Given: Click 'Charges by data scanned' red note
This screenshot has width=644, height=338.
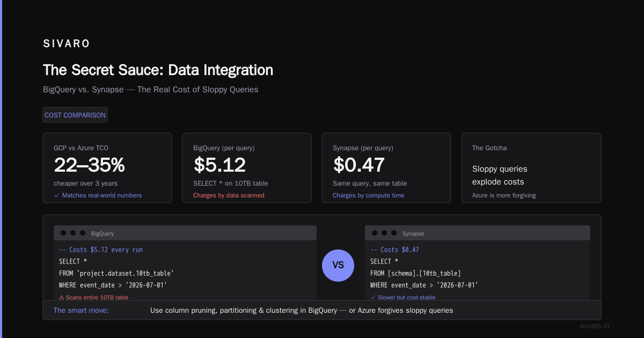Looking at the screenshot, I should (x=229, y=195).
